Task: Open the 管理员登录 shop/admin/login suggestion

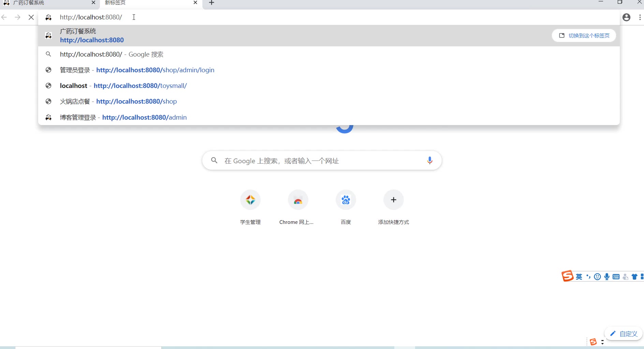Action: pos(329,70)
